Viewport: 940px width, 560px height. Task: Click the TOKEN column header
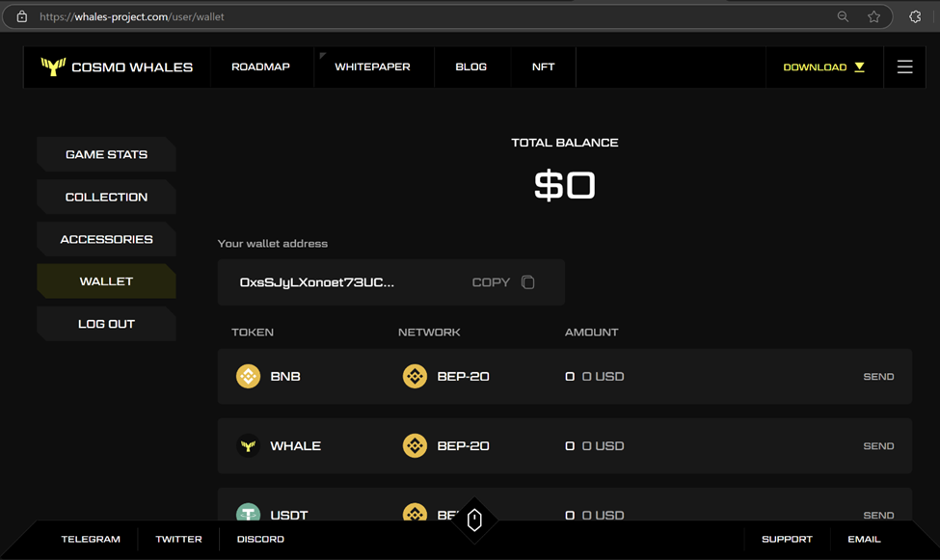[253, 333]
